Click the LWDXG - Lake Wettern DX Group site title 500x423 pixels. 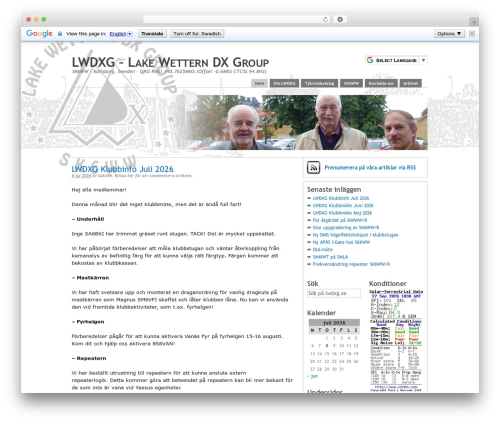pos(170,62)
